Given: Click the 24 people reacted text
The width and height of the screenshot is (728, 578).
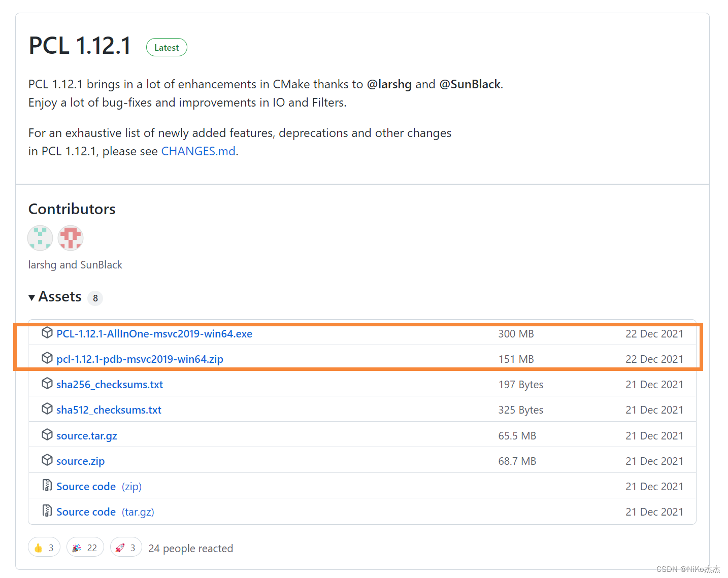Looking at the screenshot, I should click(191, 548).
